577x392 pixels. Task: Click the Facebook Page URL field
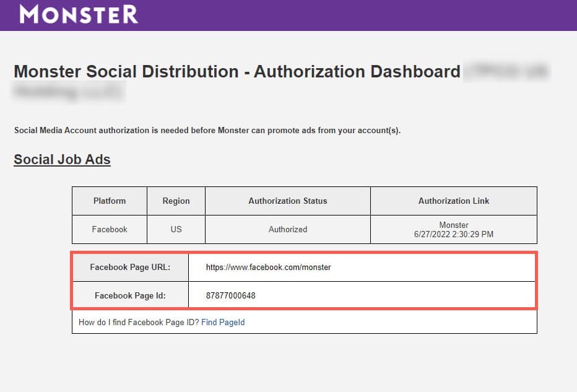click(x=362, y=268)
